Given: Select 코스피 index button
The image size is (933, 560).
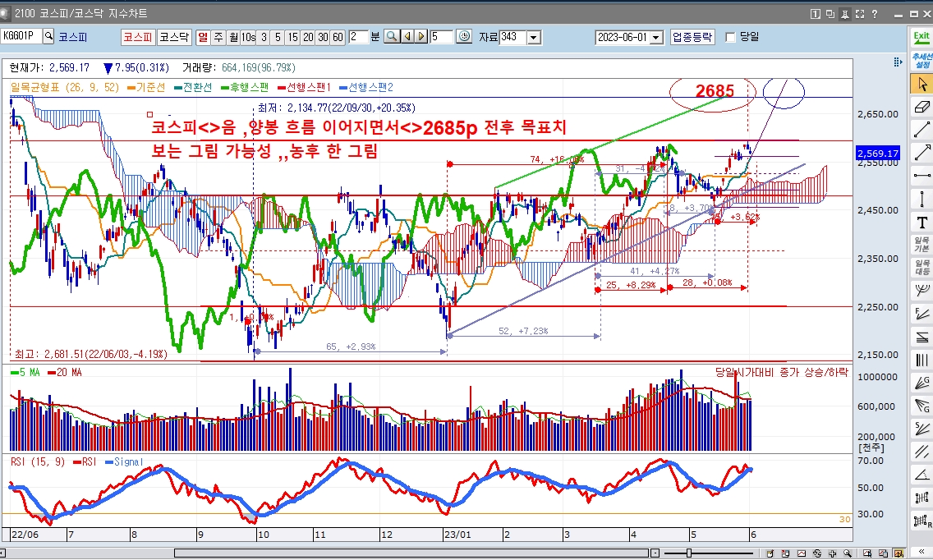Looking at the screenshot, I should [138, 37].
